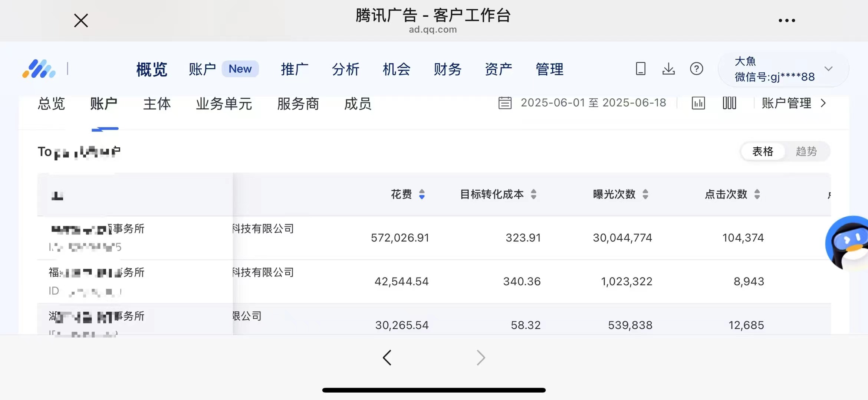Image resolution: width=868 pixels, height=400 pixels.
Task: Tap the ad.qq.com address text
Action: coord(433,30)
